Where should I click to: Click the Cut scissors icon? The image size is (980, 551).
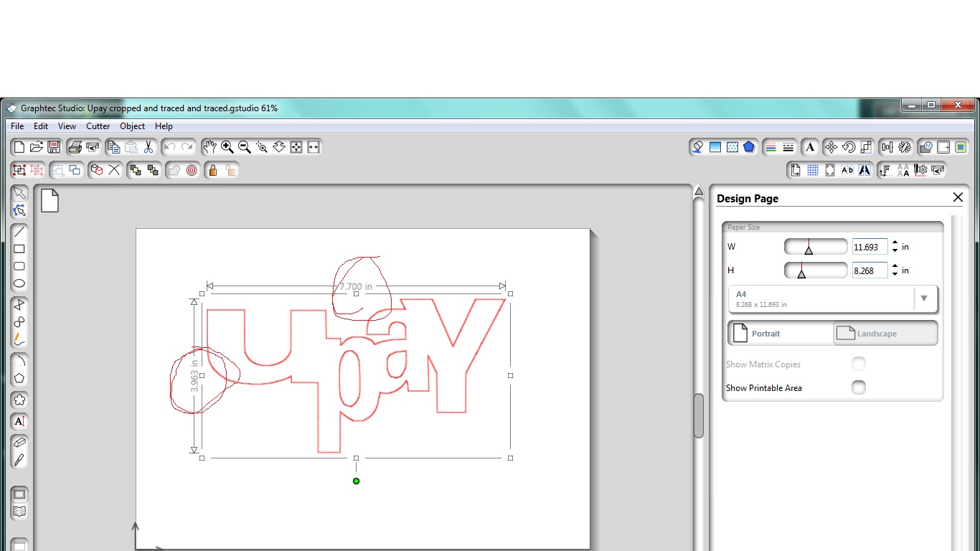point(149,147)
